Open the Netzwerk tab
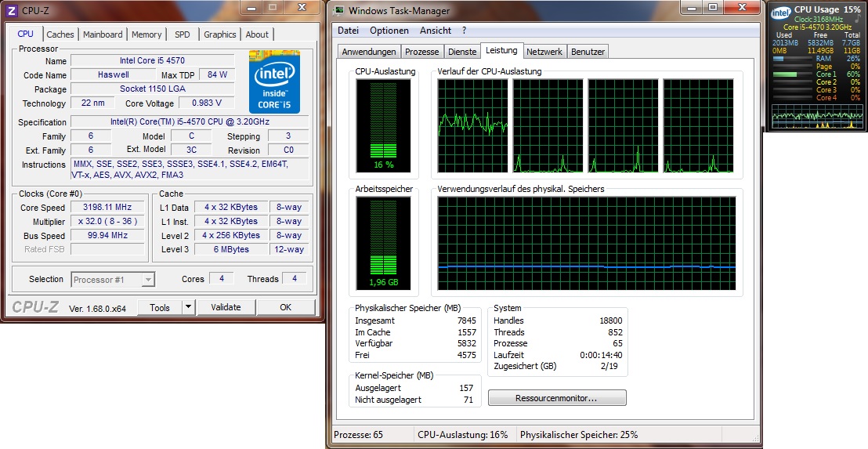The image size is (868, 449). point(544,52)
